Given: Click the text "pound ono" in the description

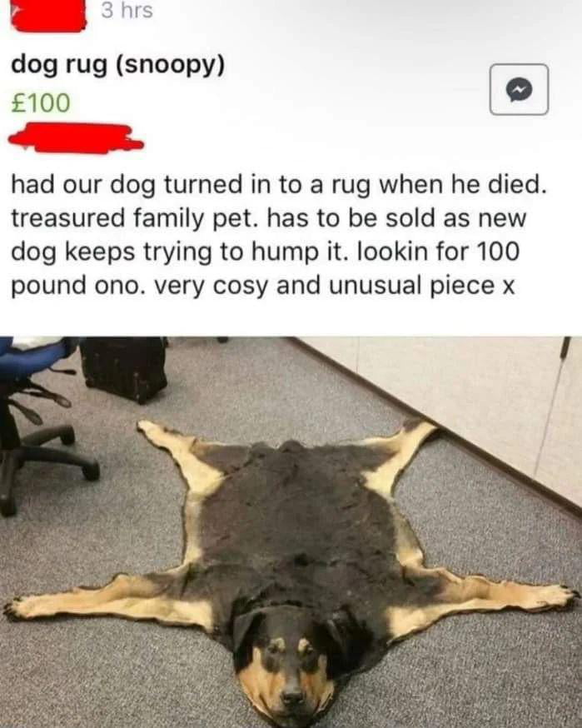Looking at the screenshot, I should click(x=77, y=287).
